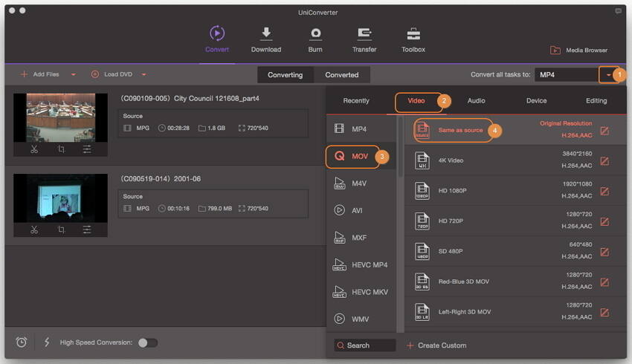Choose HEVC MKV in format list
Viewport: 632px width, 364px height.
click(x=361, y=292)
